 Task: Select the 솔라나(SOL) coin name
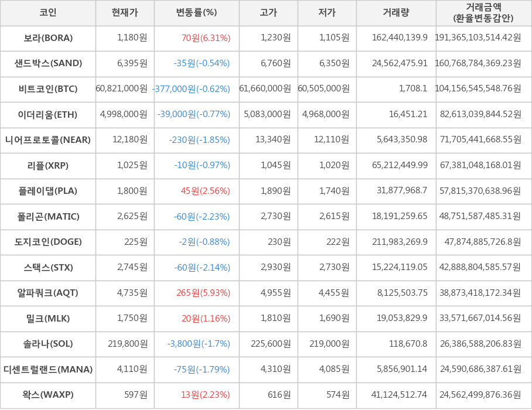tap(48, 344)
